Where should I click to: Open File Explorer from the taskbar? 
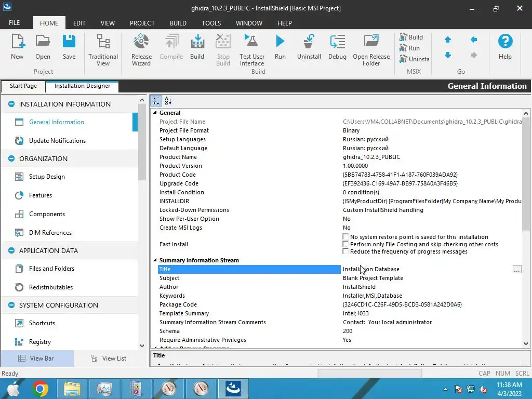pyautogui.click(x=72, y=389)
